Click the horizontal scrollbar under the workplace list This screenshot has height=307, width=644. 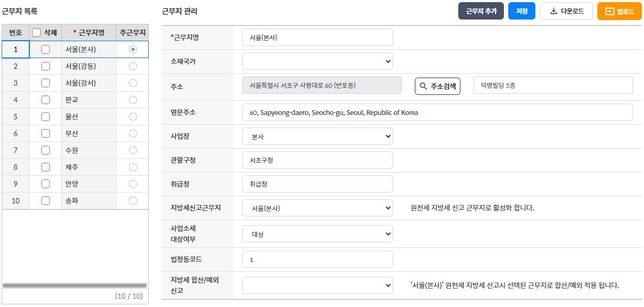point(74,285)
